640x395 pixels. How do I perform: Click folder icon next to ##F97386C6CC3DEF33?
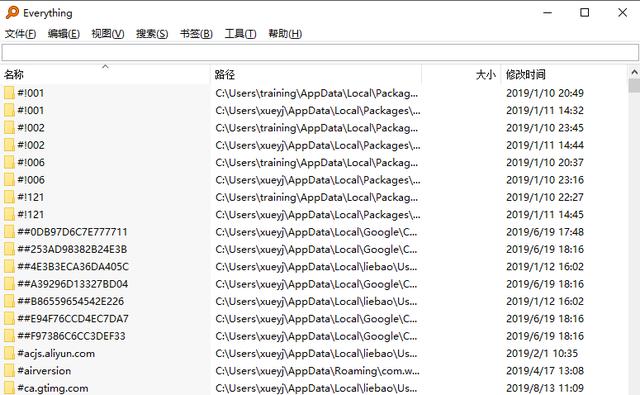[9, 336]
